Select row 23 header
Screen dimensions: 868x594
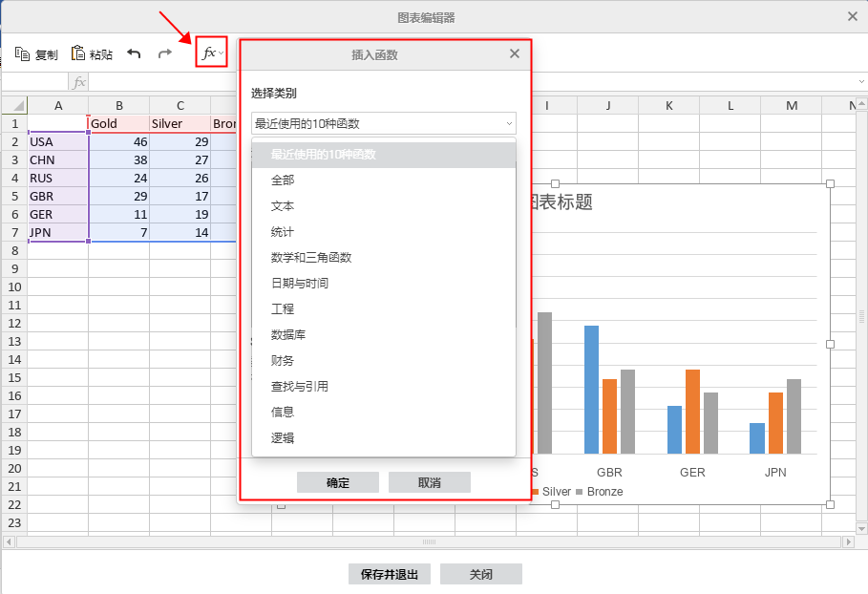tap(15, 522)
